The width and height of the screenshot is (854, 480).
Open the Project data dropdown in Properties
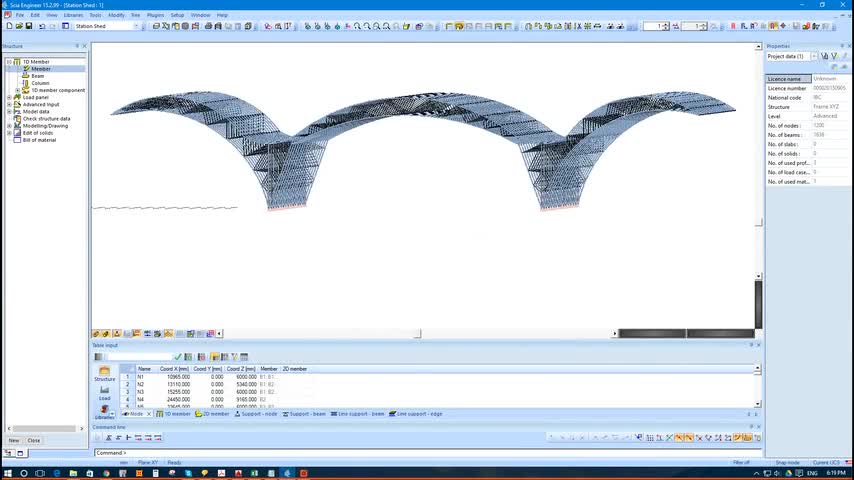(x=814, y=56)
